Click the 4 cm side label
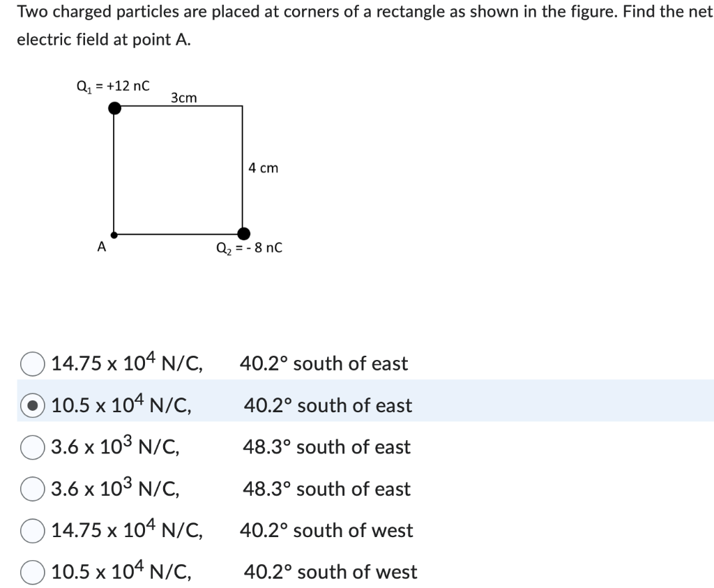The height and width of the screenshot is (588, 714). click(x=263, y=168)
